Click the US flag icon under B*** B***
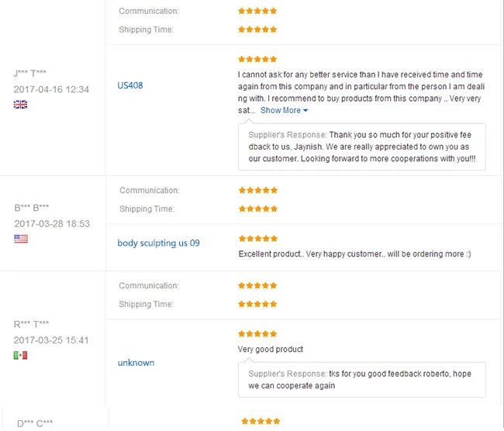The height and width of the screenshot is (431, 504). point(21,239)
